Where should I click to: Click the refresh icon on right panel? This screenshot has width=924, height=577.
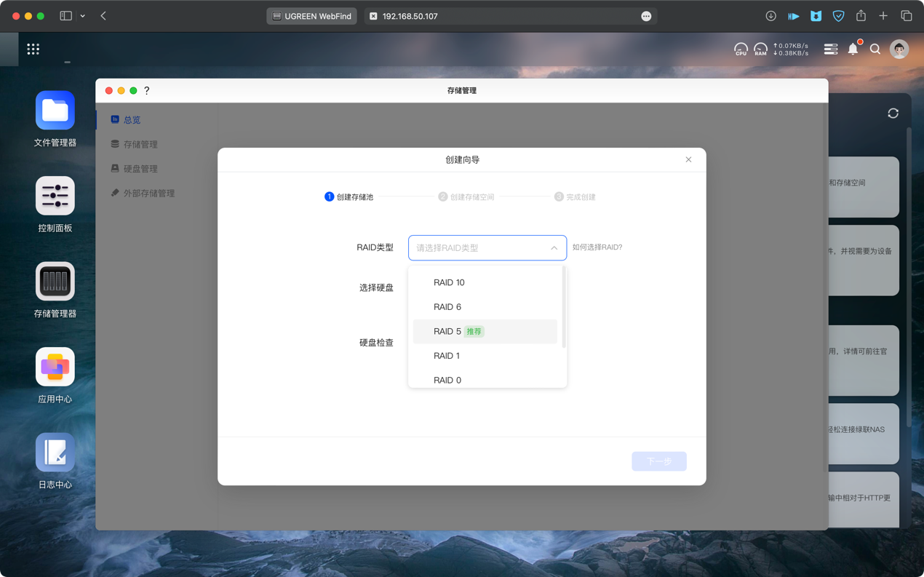point(893,114)
